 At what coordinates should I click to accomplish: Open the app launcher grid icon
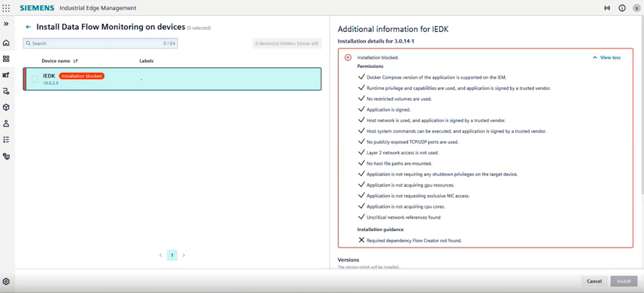tap(6, 8)
